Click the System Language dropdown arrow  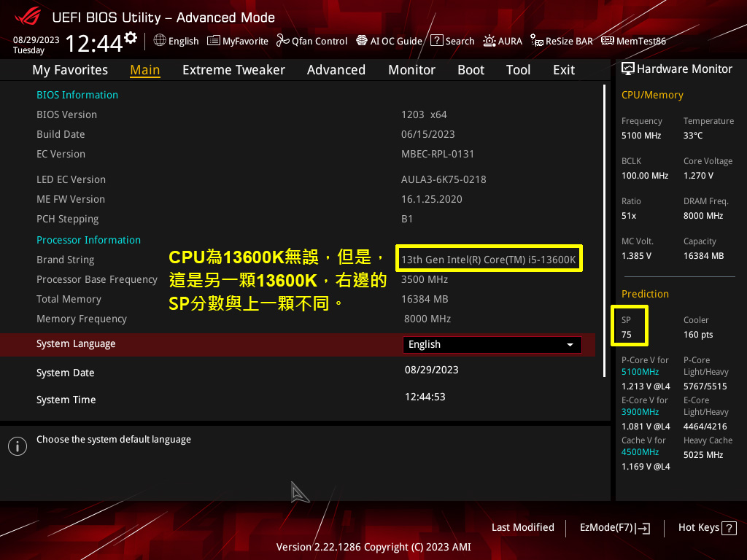coord(570,344)
